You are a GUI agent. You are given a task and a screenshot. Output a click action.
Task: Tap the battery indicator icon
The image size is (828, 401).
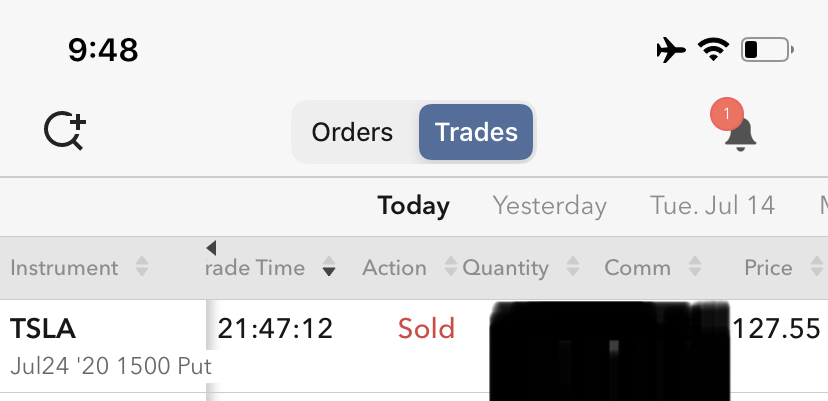(767, 49)
